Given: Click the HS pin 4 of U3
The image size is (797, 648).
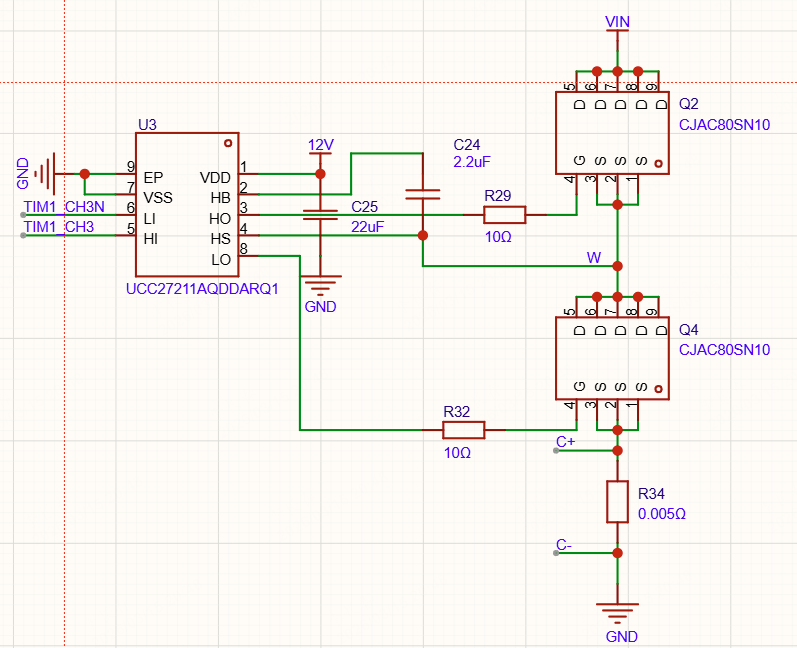Looking at the screenshot, I should (249, 235).
